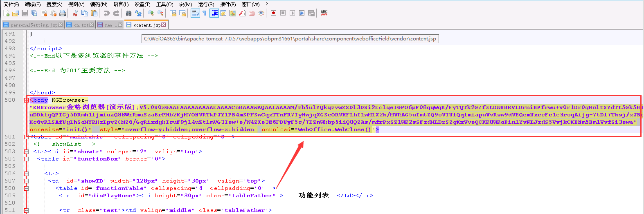
Task: Open the 搜索(S) menu
Action: point(54,4)
